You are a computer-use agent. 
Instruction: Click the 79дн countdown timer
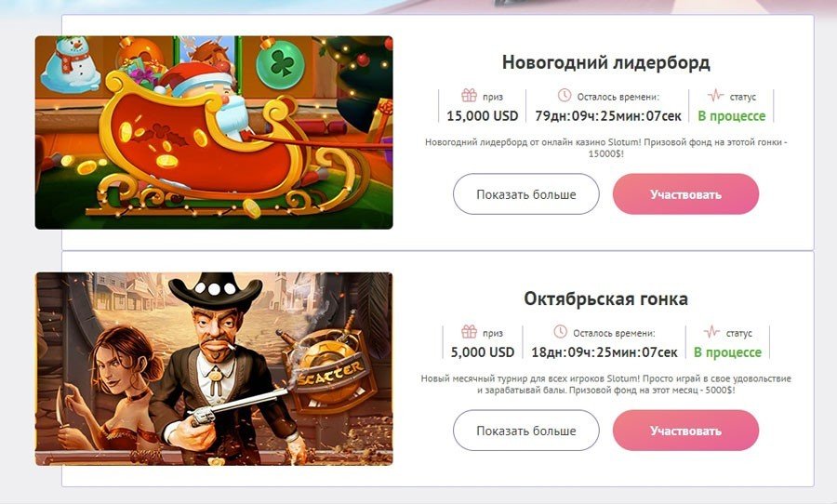pyautogui.click(x=608, y=116)
